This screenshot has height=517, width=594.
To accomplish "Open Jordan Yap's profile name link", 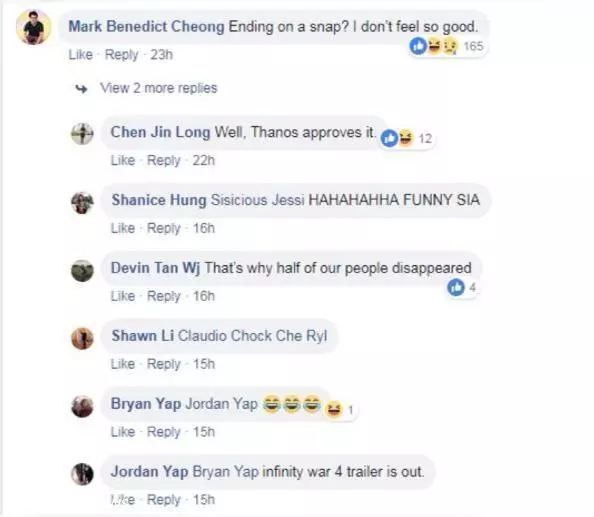I will pos(149,472).
